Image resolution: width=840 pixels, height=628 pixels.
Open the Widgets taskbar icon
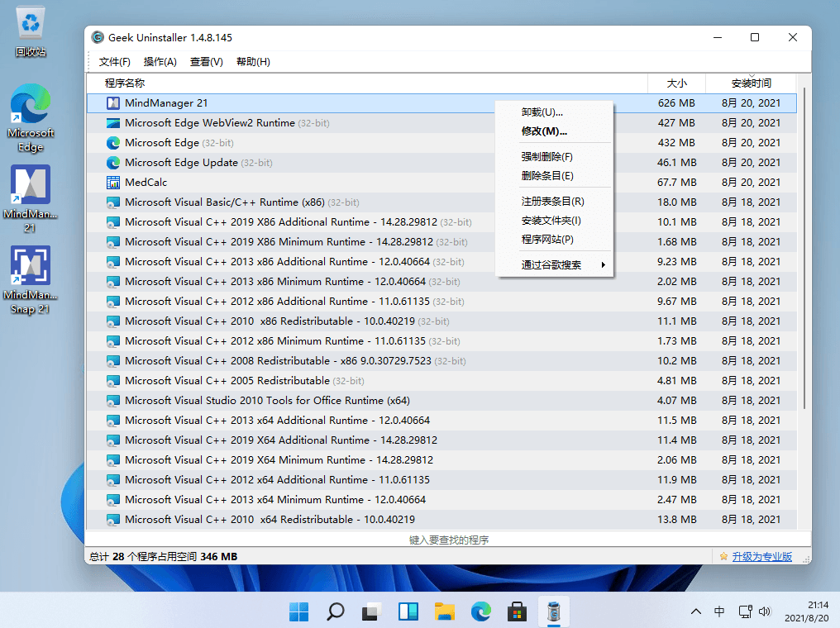[408, 611]
